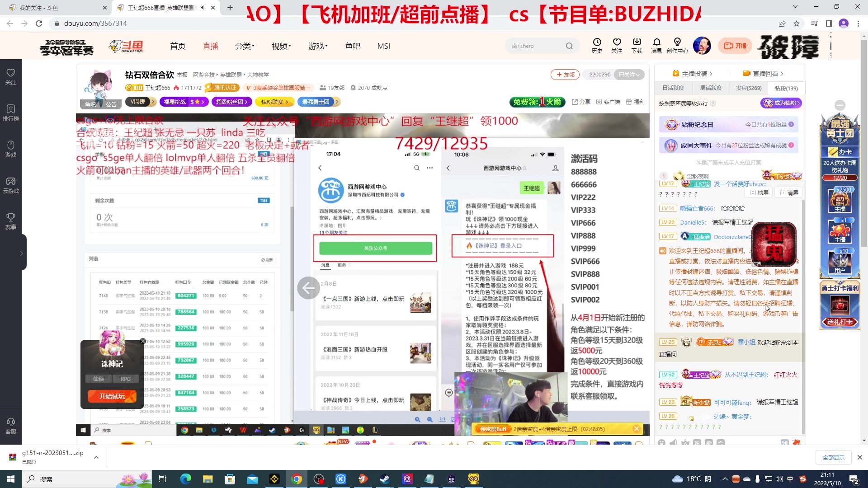868x488 pixels.
Task: Open the messages bell icon
Action: pyautogui.click(x=656, y=45)
